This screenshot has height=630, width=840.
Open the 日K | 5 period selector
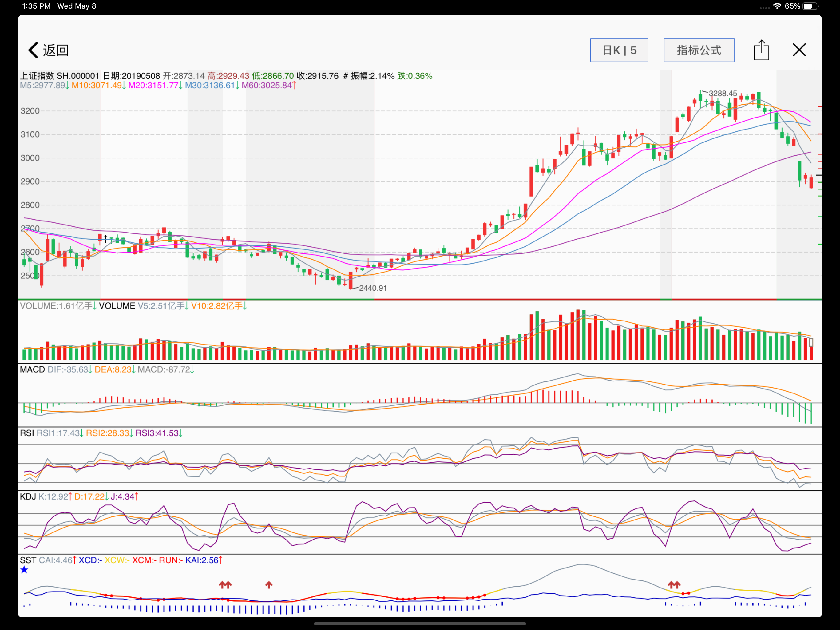click(x=619, y=50)
